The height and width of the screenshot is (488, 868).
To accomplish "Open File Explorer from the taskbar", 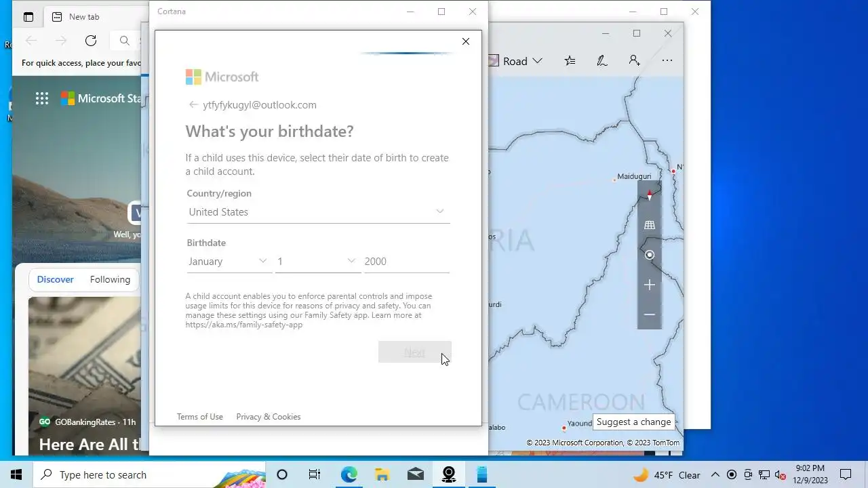I will pyautogui.click(x=382, y=474).
